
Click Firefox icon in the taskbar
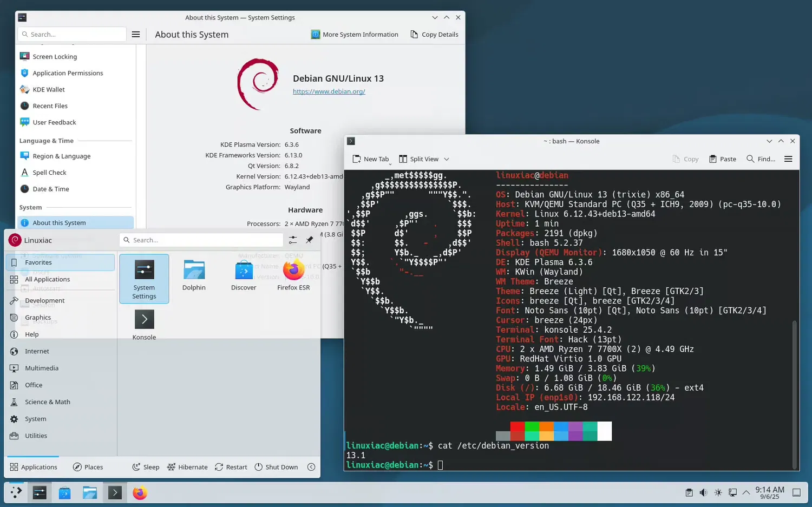click(x=140, y=493)
